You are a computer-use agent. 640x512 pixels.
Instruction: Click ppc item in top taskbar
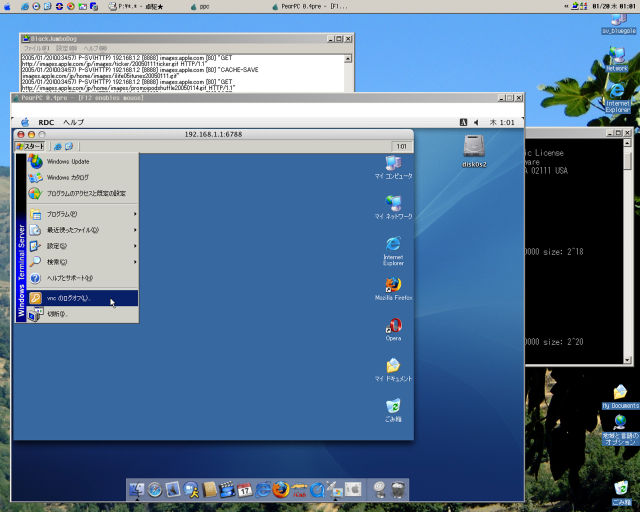coord(200,7)
